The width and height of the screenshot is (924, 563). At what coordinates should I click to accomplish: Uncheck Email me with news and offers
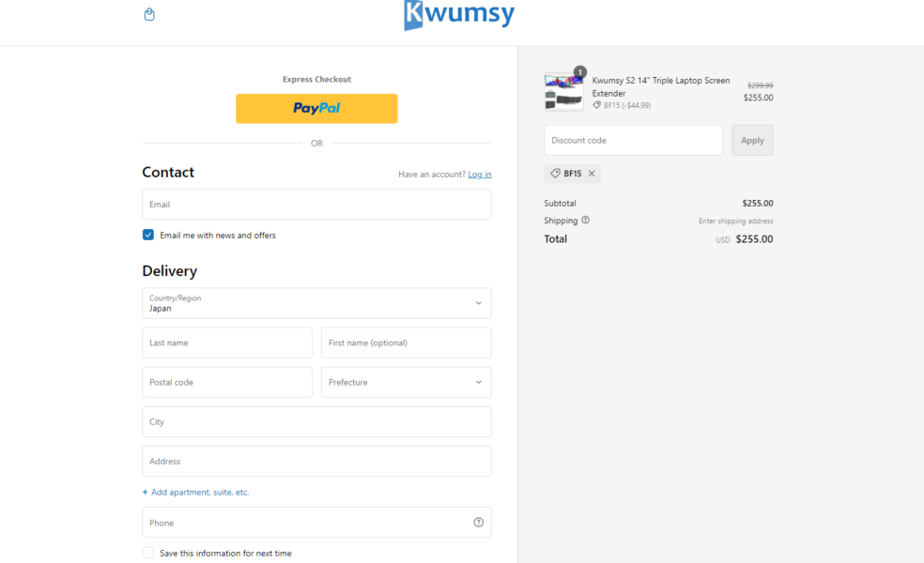coord(148,235)
